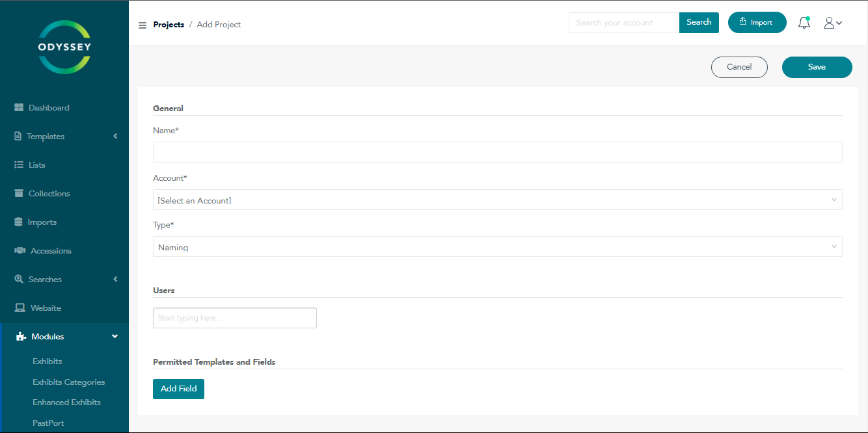Image resolution: width=868 pixels, height=433 pixels.
Task: Click the Modules puzzle icon
Action: point(21,337)
